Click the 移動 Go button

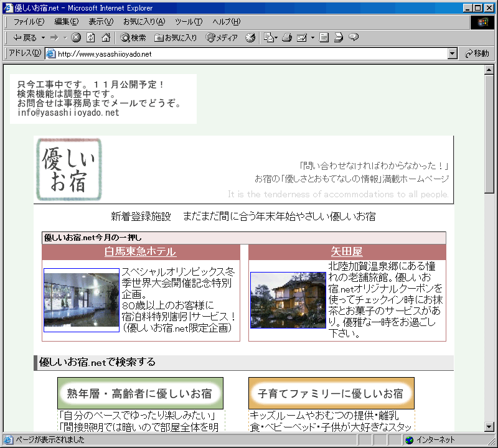[x=477, y=54]
